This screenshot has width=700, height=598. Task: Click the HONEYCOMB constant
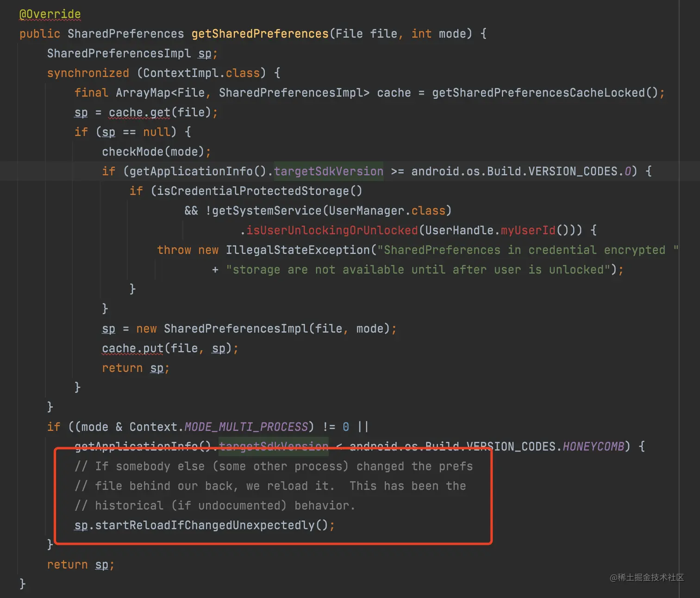coord(594,447)
